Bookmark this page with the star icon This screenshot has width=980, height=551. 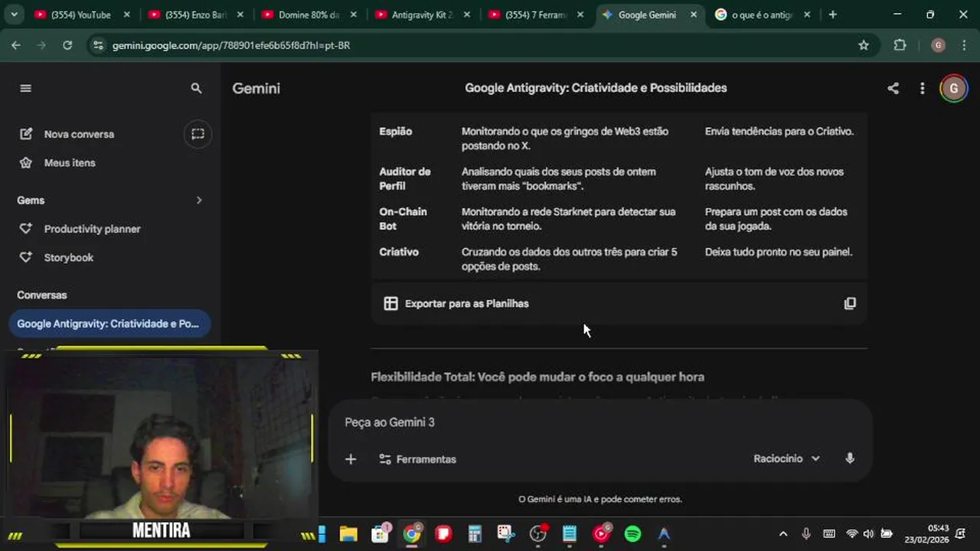[864, 45]
